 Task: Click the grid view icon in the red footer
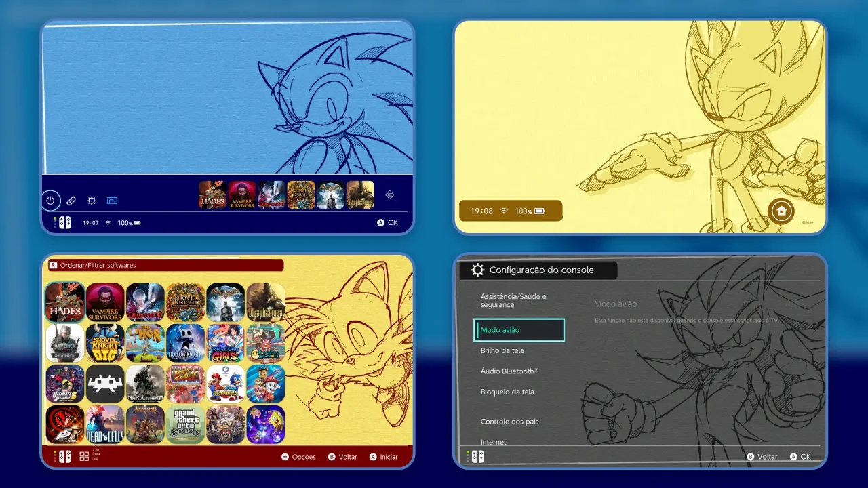coord(84,457)
